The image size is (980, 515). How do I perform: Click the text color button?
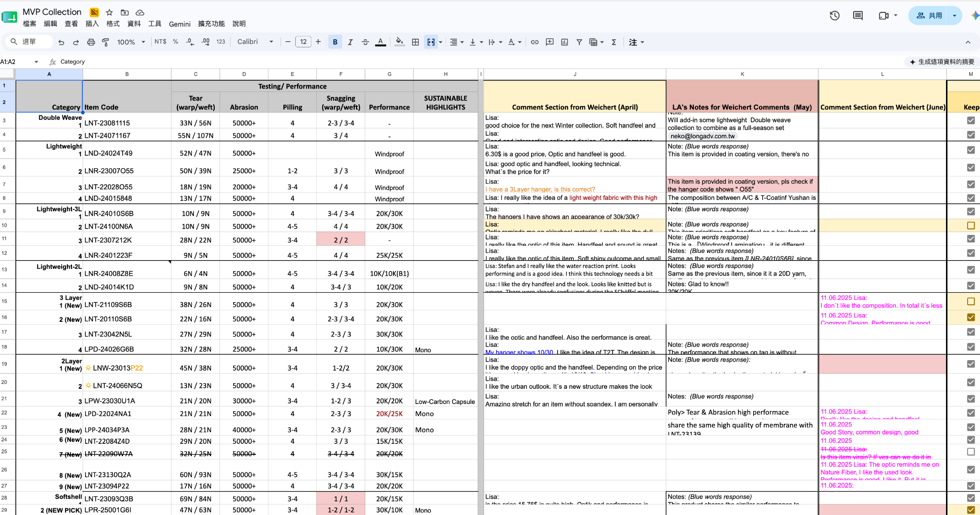click(x=380, y=42)
